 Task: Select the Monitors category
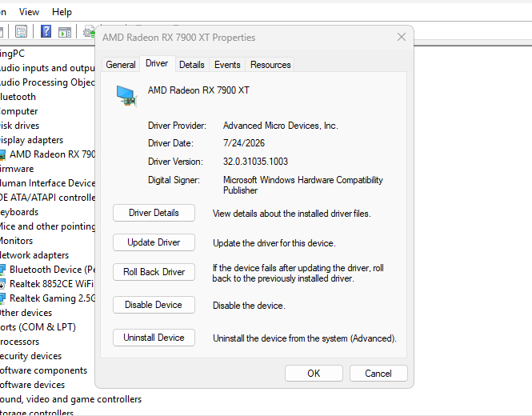16,241
